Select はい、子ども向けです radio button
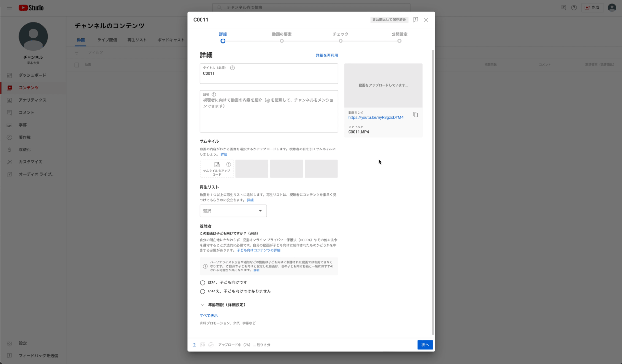622x364 pixels. tap(202, 283)
